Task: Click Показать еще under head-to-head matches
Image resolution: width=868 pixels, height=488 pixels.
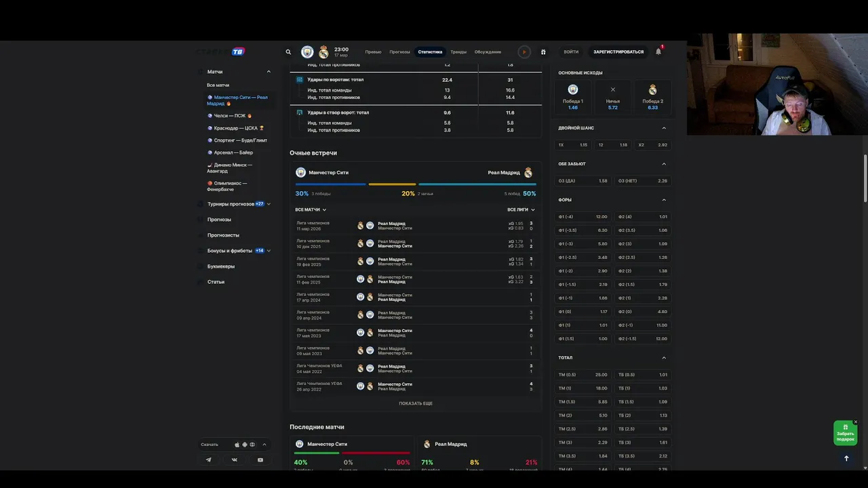Action: (416, 403)
